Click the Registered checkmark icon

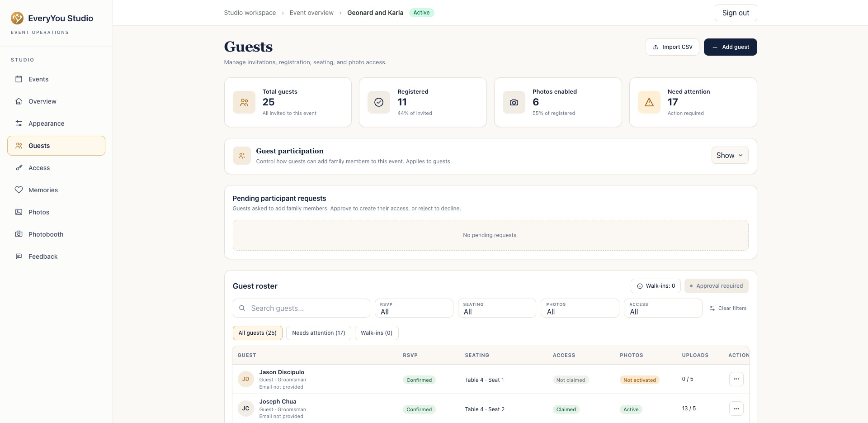(379, 102)
